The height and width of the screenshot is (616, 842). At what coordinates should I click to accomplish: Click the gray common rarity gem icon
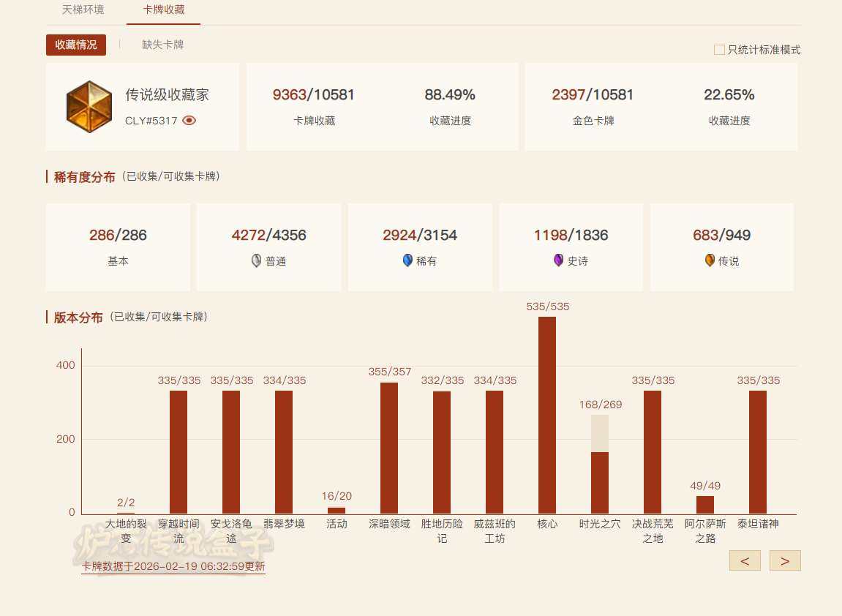click(x=257, y=260)
